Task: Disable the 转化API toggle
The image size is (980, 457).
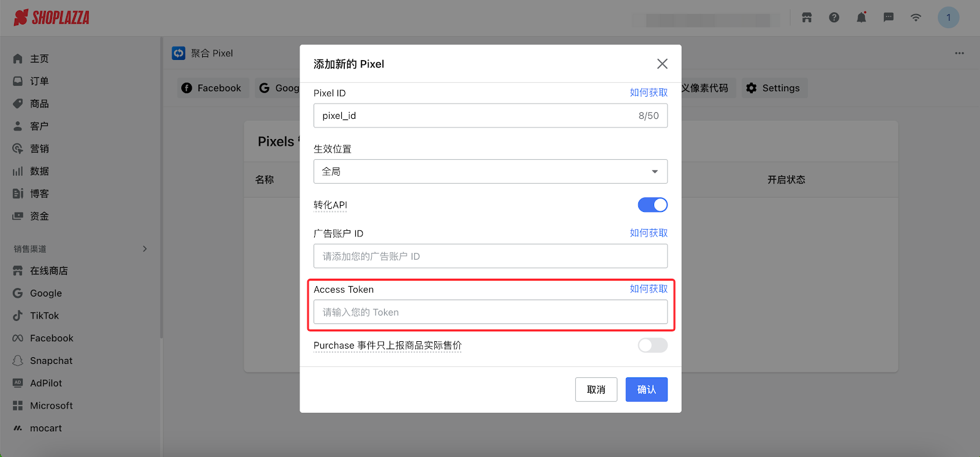Action: (652, 205)
